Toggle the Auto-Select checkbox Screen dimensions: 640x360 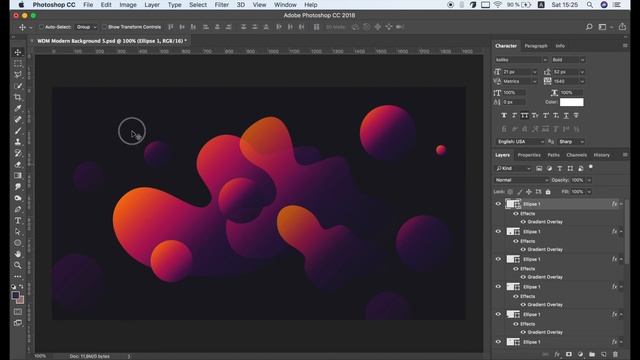coord(41,27)
